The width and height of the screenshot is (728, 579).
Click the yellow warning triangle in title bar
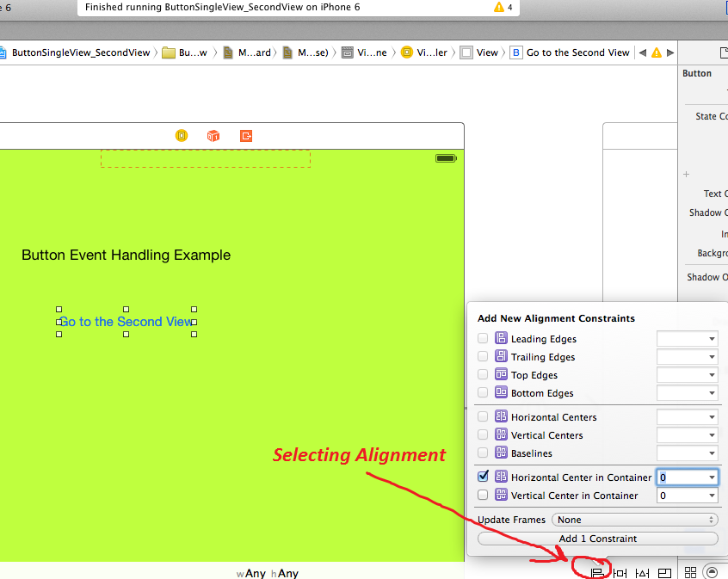tap(499, 7)
